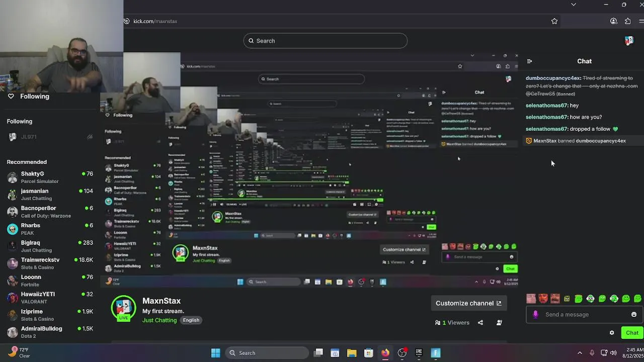Open the BigIraq channel

click(x=50, y=246)
